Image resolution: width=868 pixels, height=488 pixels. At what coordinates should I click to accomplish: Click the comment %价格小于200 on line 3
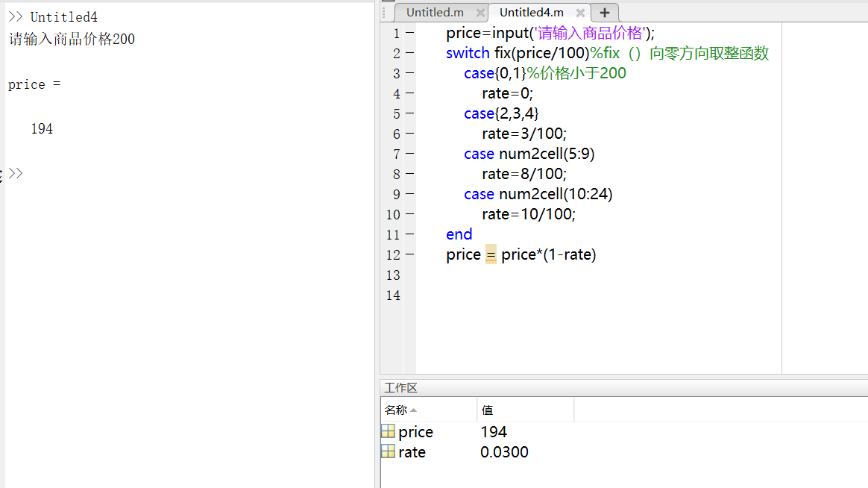(x=576, y=73)
